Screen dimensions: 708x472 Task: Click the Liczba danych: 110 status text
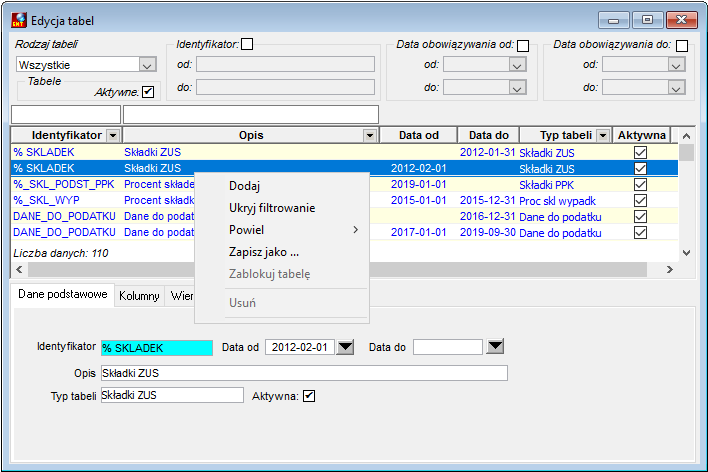[x=61, y=253]
